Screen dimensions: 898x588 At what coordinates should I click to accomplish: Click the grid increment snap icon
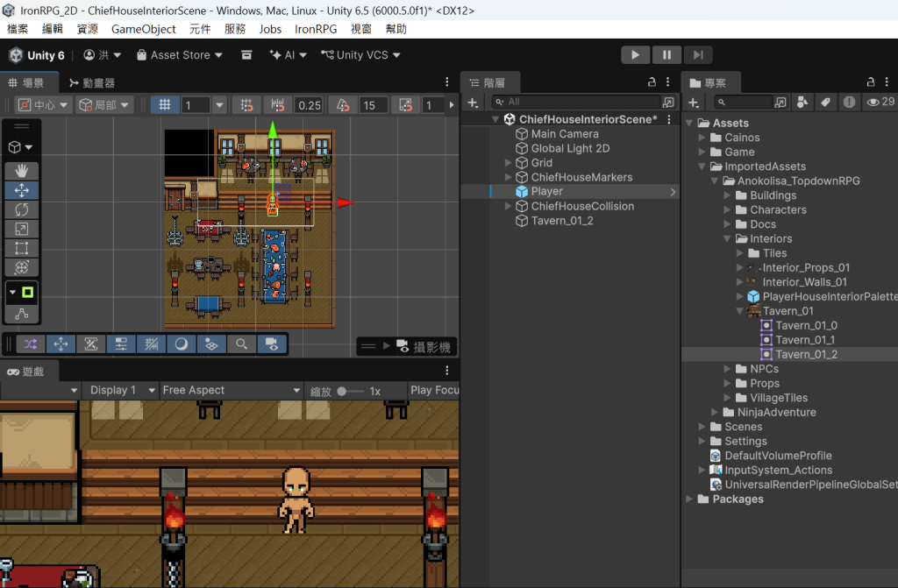(246, 105)
